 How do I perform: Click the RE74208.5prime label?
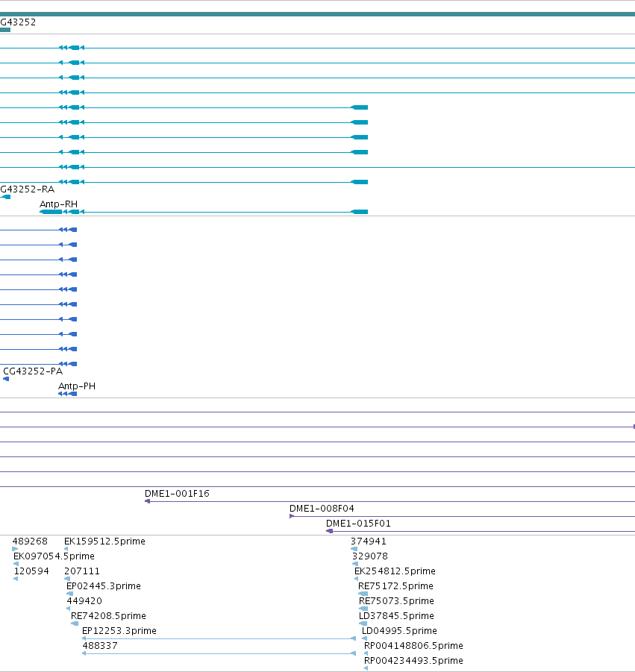[108, 616]
